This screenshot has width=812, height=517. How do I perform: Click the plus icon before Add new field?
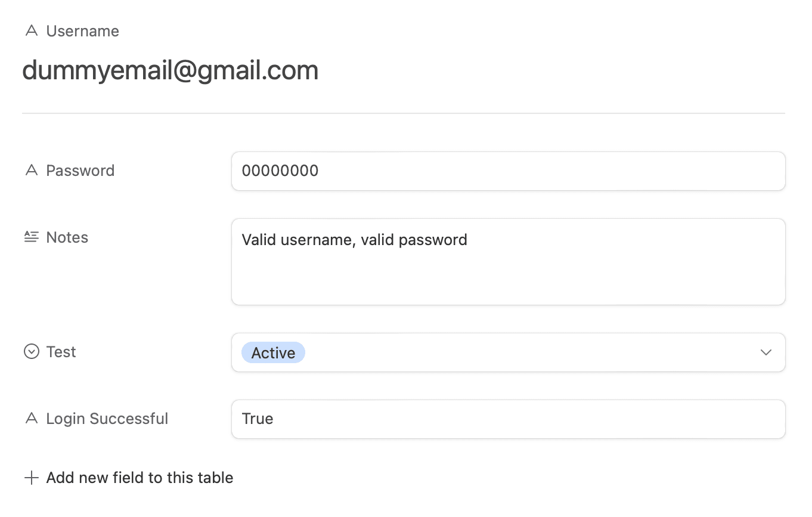(30, 477)
